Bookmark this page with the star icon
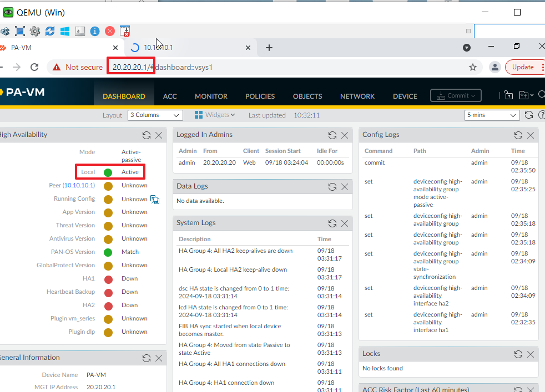545x392 pixels. (x=473, y=67)
